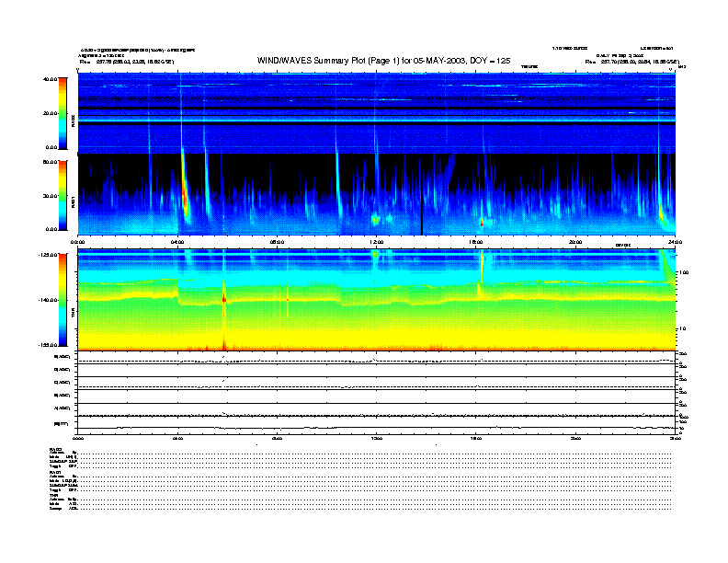Viewport: 728px width, 563px height.
Task: Click the bottom time axis 12:00 tick label
Action: point(376,438)
